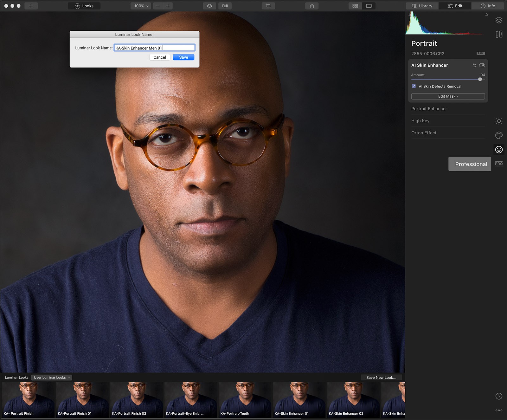The image size is (507, 420).
Task: Adjust the AI Skin Enhancer Amount slider
Action: 480,79
